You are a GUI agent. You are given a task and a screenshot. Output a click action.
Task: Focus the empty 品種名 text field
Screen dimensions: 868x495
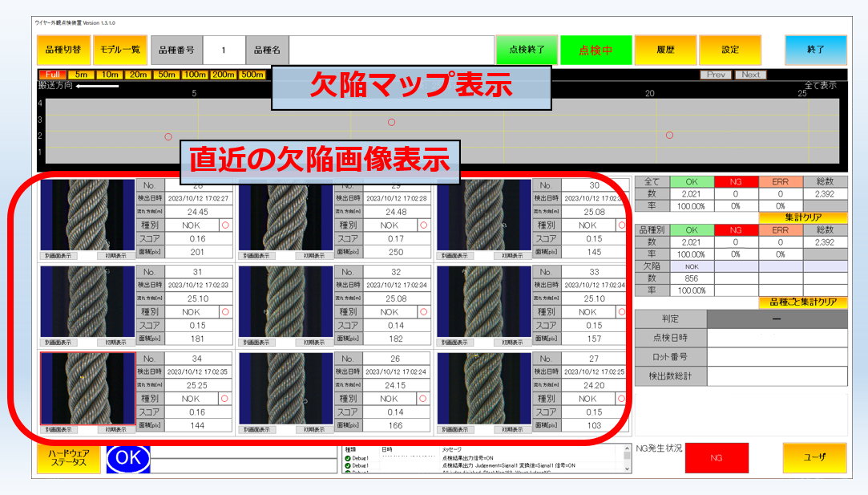pos(391,50)
